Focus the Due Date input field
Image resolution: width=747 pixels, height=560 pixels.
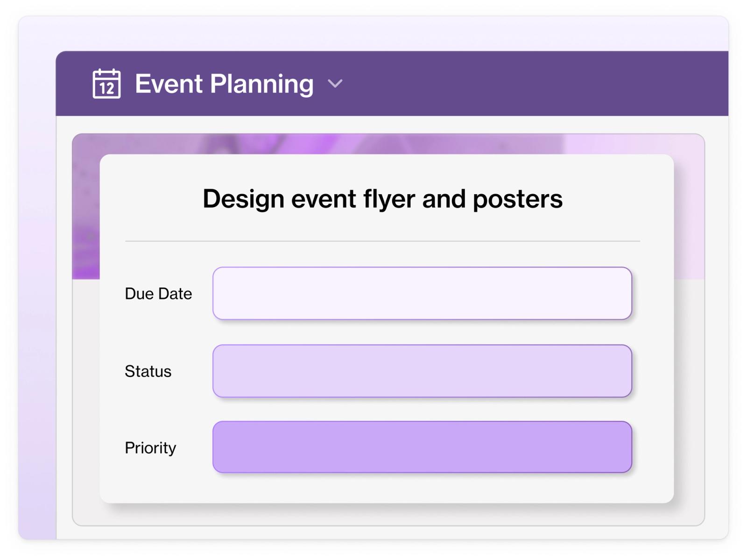[422, 293]
